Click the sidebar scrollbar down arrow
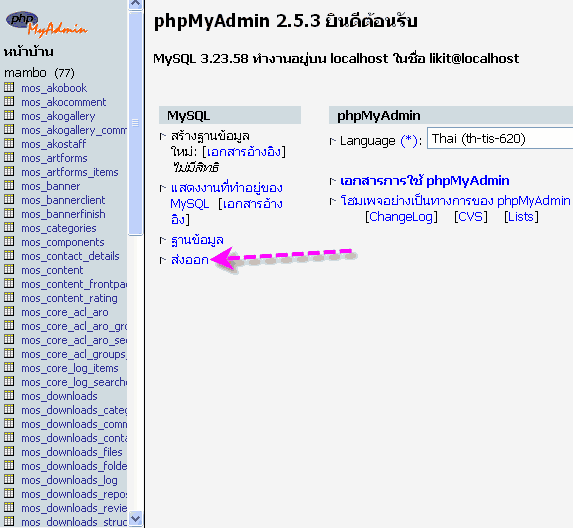 pos(136,518)
